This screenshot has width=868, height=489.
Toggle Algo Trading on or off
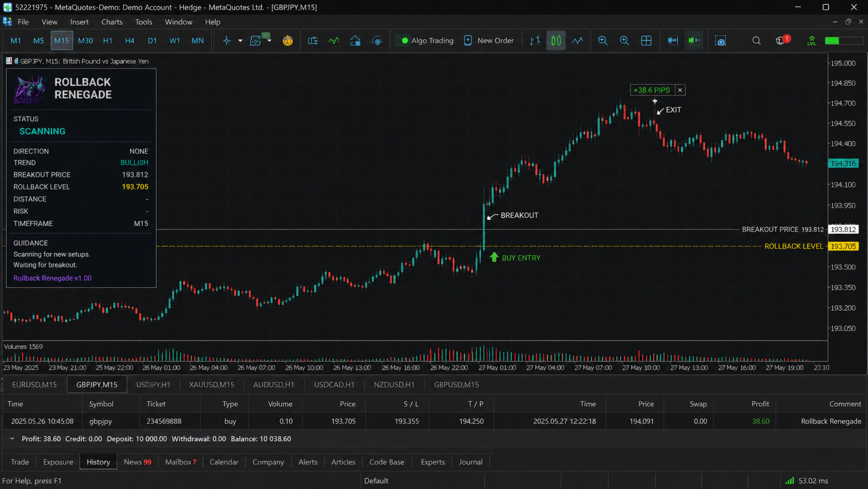click(x=427, y=41)
